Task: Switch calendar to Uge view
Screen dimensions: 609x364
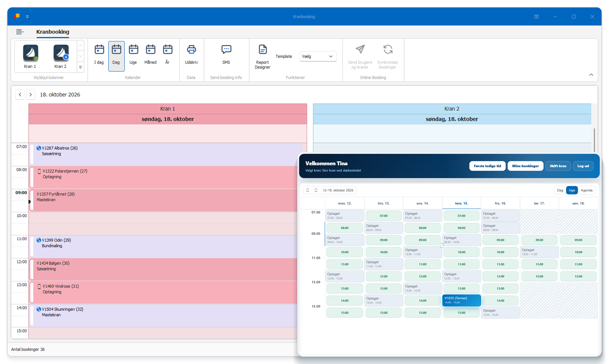Action: point(133,56)
